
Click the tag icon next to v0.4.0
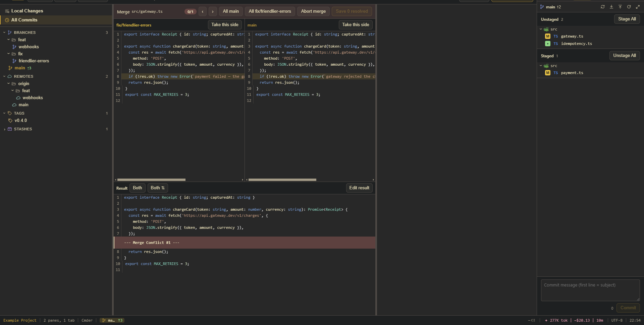click(x=10, y=121)
